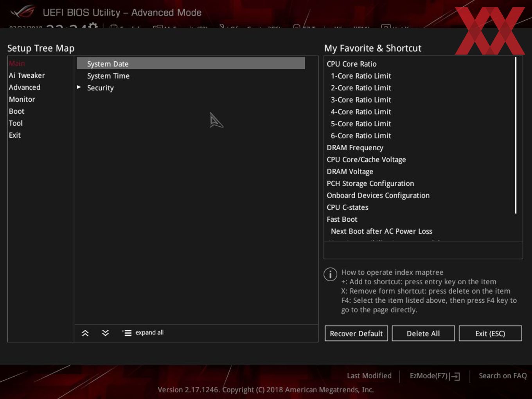Select DRAM Voltage shortcut
Viewport: 532px width, 399px height.
coord(350,172)
